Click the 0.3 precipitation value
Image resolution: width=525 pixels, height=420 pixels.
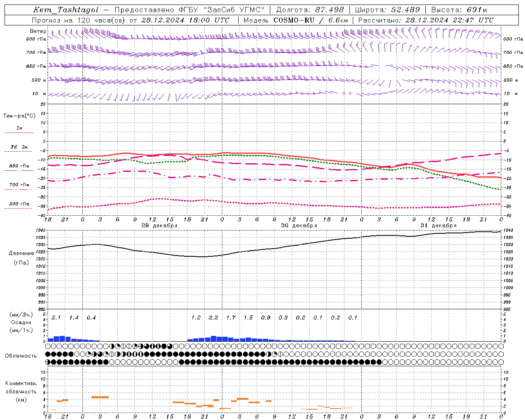coord(283,318)
